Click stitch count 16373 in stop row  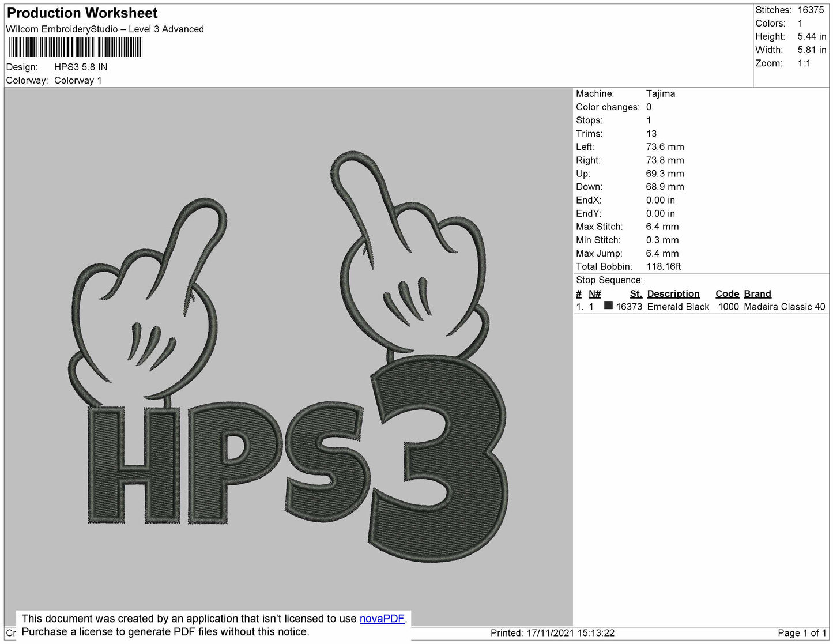[629, 307]
